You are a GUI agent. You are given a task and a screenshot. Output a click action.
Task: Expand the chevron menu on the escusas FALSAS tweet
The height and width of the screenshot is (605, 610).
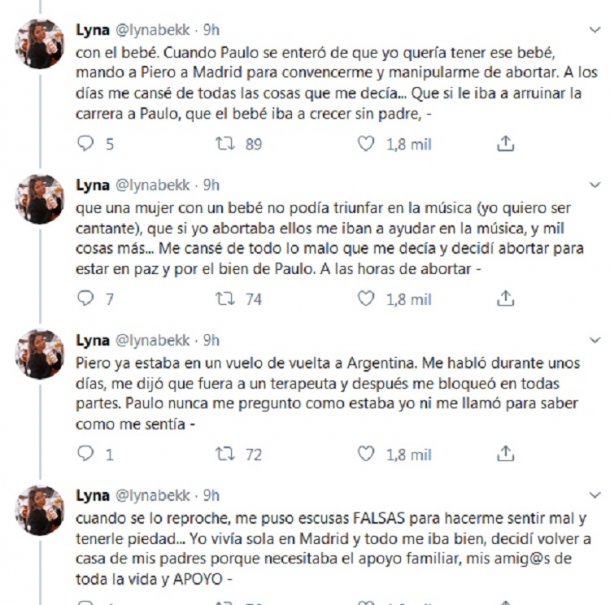pyautogui.click(x=595, y=495)
